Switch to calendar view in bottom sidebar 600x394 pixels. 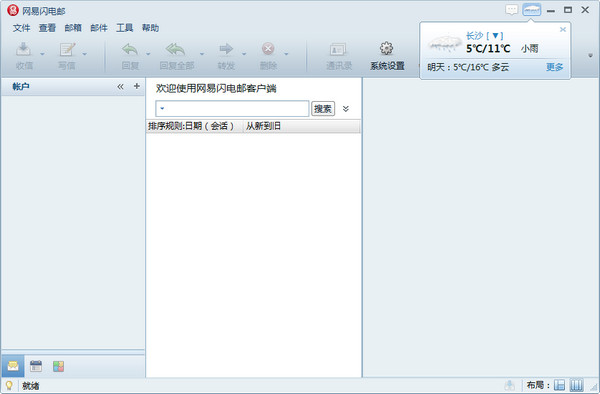(36, 366)
